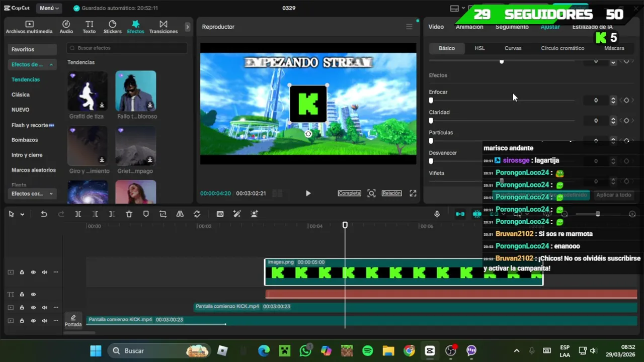This screenshot has height=362, width=644.
Task: Enter fullscreen preview in the player
Action: (413, 193)
